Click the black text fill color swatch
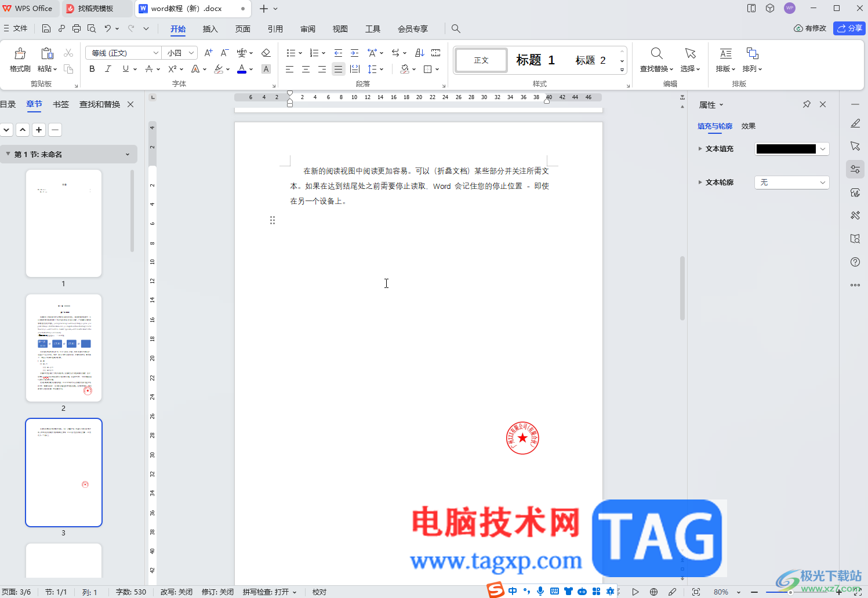The width and height of the screenshot is (868, 598). [x=786, y=149]
